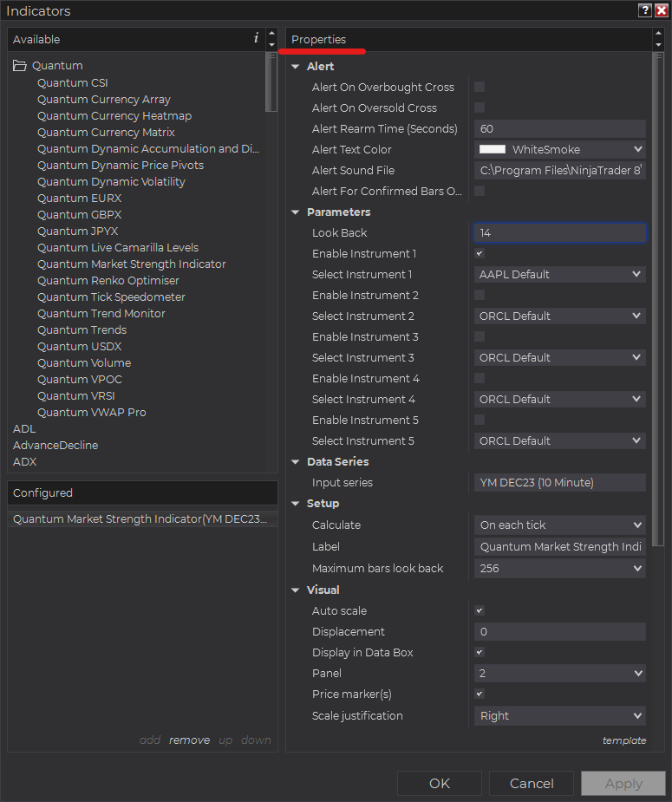Select AdvanceDecline indicator
Image resolution: width=672 pixels, height=802 pixels.
[55, 445]
